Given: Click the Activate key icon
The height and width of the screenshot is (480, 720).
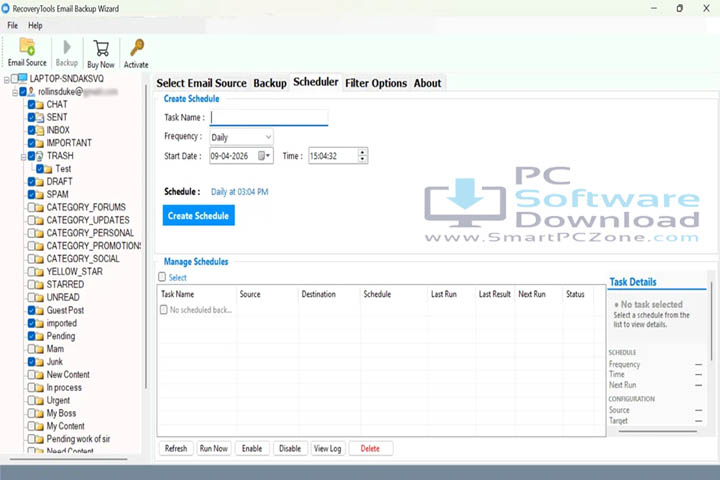Looking at the screenshot, I should click(136, 48).
